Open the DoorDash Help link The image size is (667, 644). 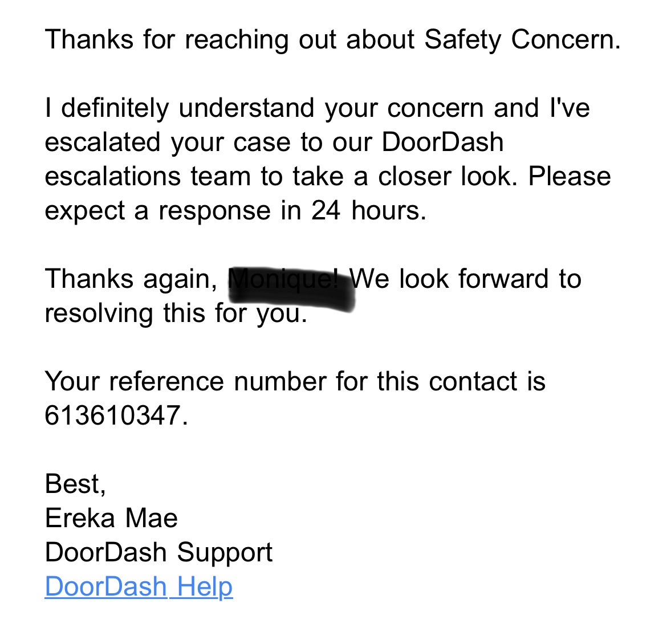[x=139, y=586]
